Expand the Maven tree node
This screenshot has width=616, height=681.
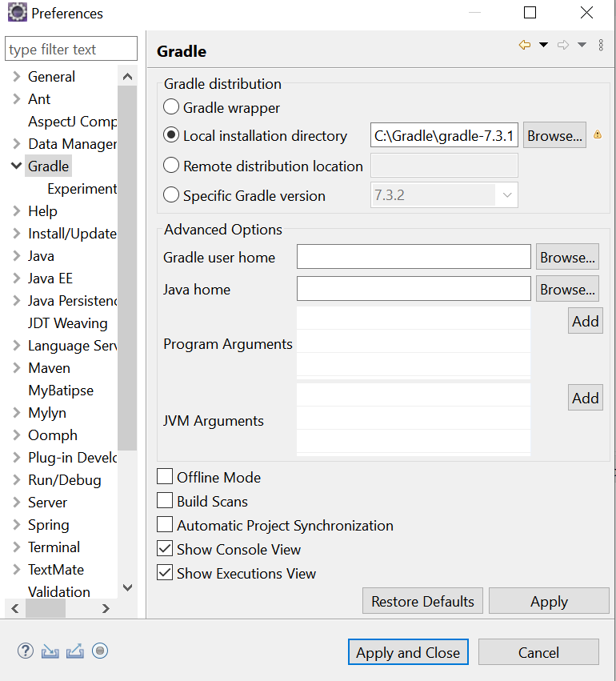pos(17,368)
